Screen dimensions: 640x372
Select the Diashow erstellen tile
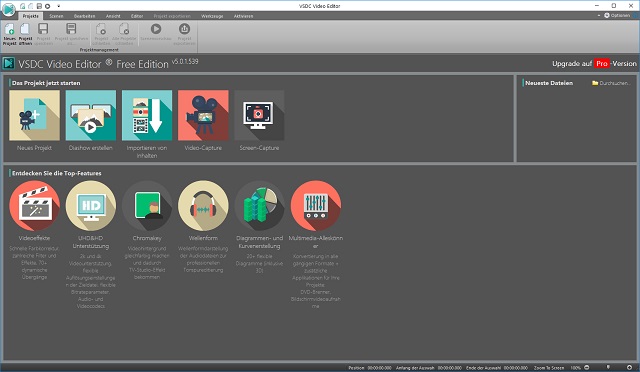coord(91,116)
